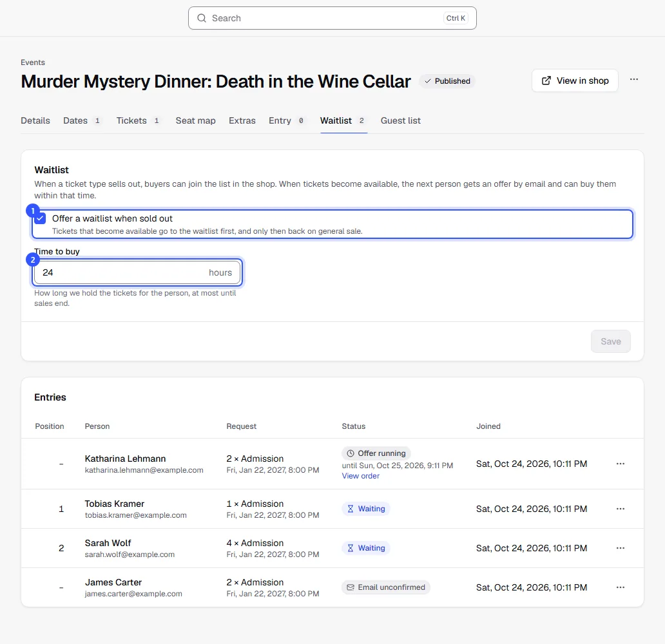Click the Time to buy hours field
665x644 pixels.
(x=137, y=272)
